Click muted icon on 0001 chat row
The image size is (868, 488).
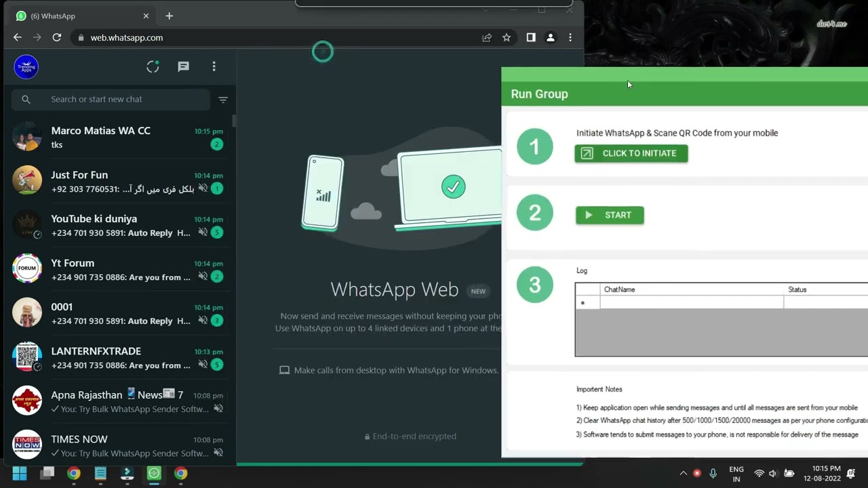coord(203,321)
